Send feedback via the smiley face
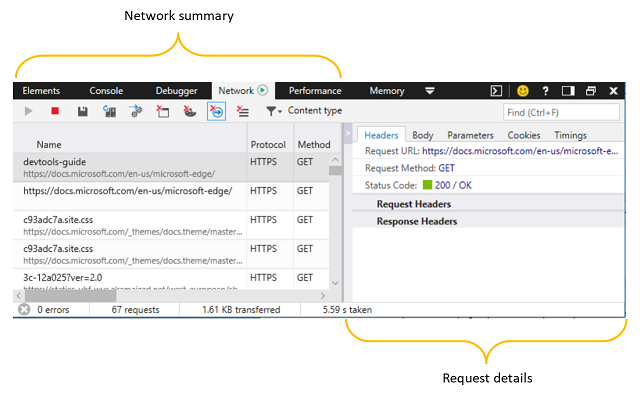The height and width of the screenshot is (396, 640). (x=522, y=91)
